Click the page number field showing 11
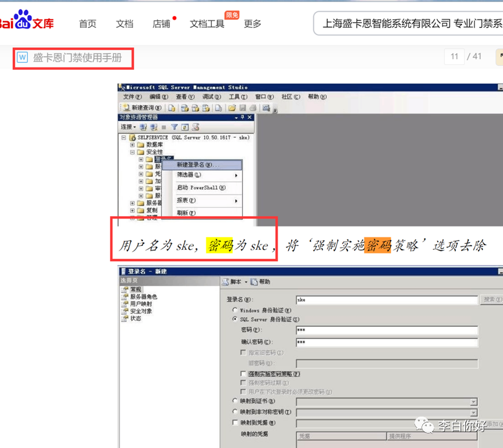 coord(454,57)
